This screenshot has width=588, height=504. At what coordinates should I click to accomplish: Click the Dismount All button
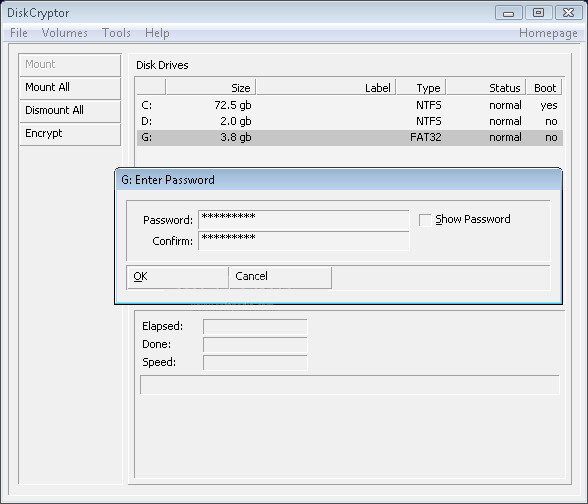coord(70,111)
